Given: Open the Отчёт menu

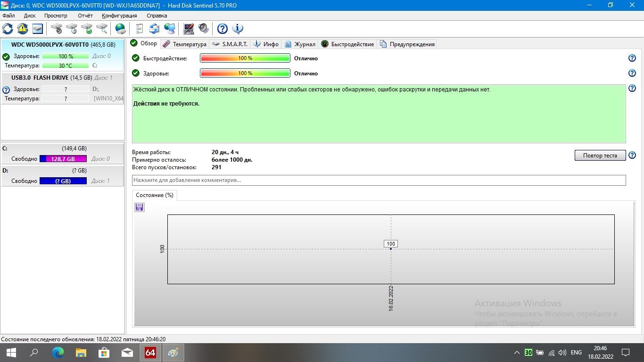Looking at the screenshot, I should pos(85,16).
